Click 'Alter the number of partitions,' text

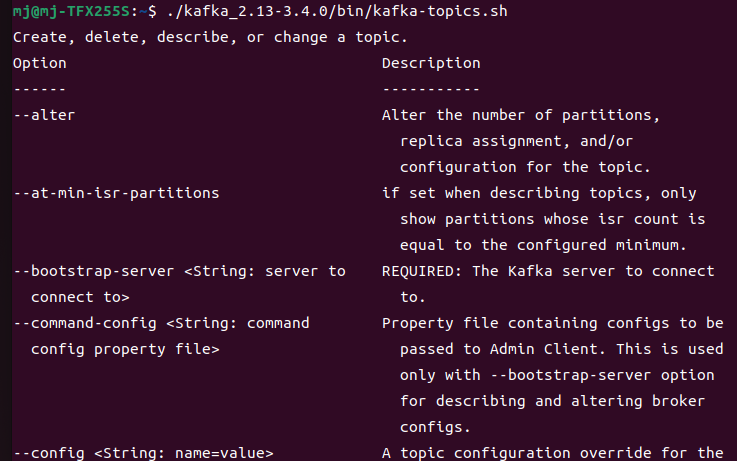coord(521,115)
